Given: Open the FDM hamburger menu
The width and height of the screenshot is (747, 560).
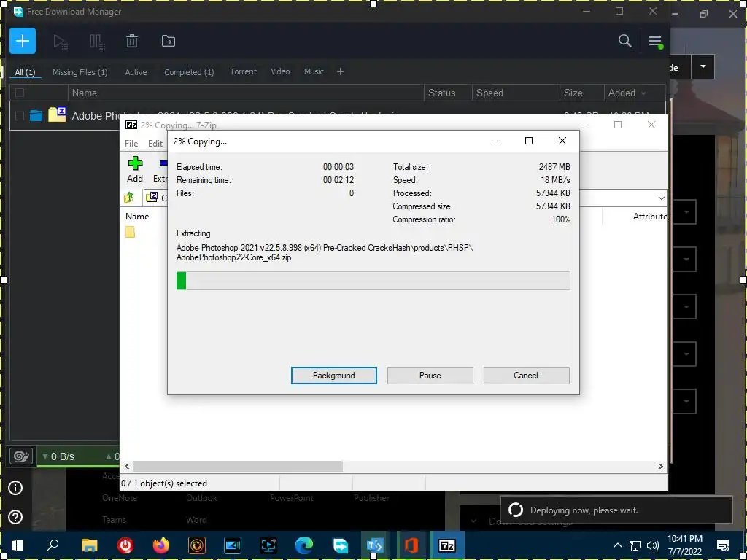Looking at the screenshot, I should click(x=655, y=42).
